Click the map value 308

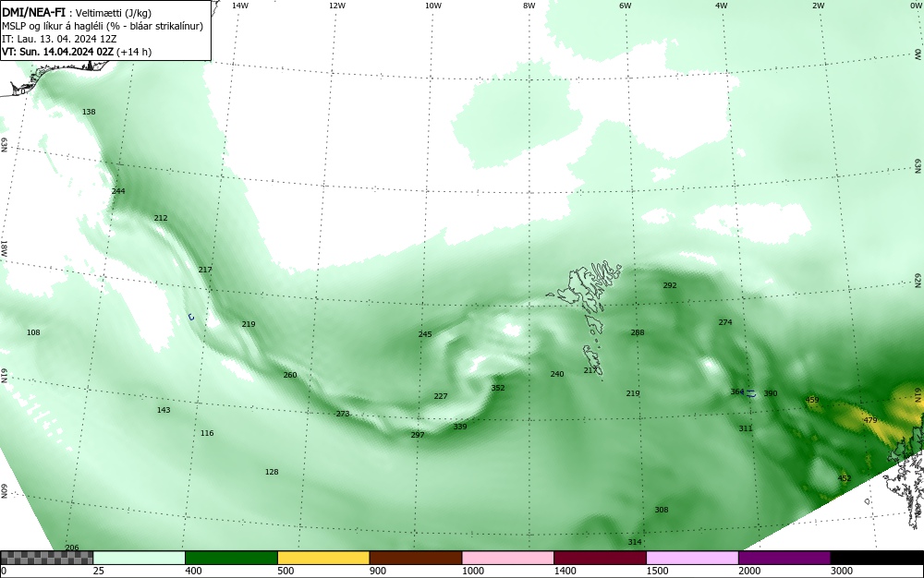662,510
